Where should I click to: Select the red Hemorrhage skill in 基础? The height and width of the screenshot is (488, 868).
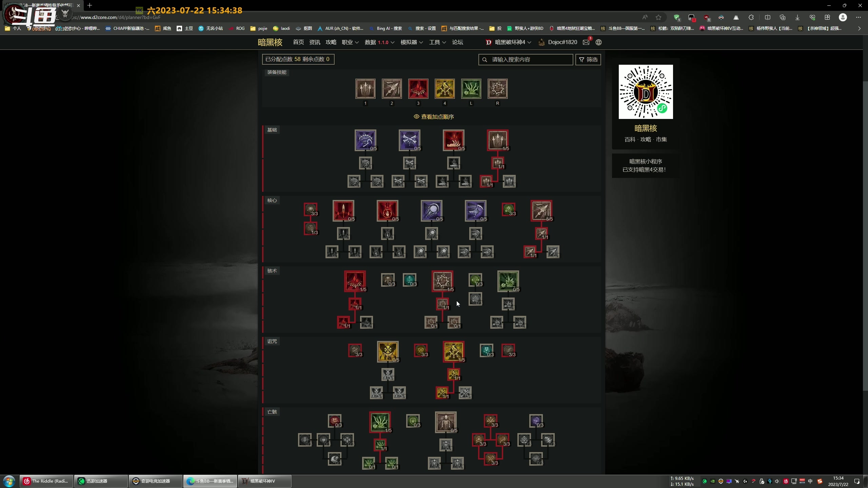click(x=453, y=140)
